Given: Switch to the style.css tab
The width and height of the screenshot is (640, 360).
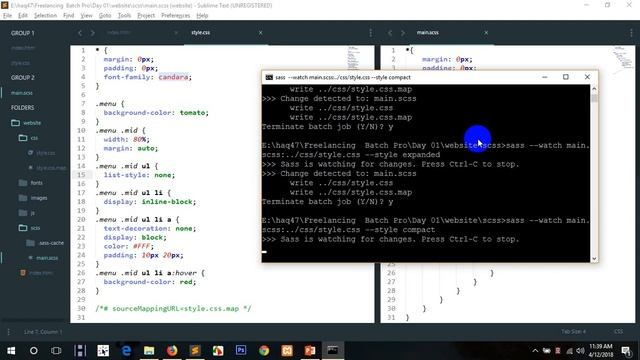Looking at the screenshot, I should 200,32.
